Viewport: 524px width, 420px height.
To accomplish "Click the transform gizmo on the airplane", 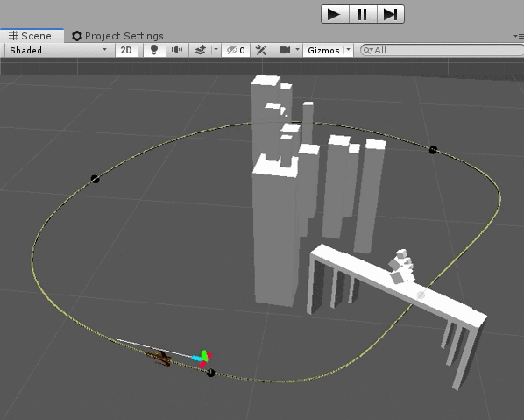I will (203, 358).
